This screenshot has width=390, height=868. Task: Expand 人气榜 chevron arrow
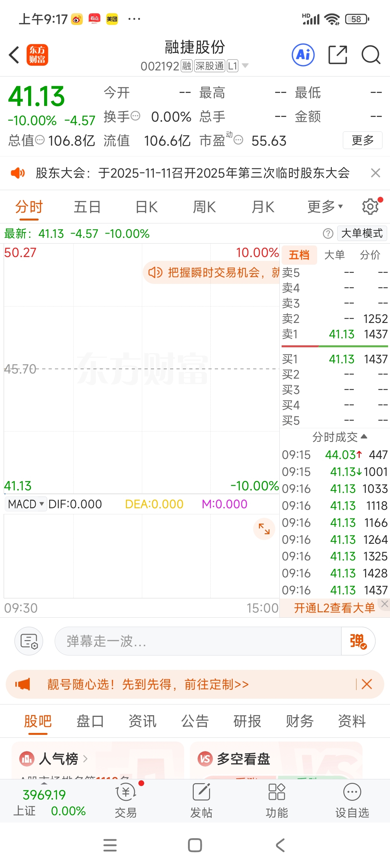click(x=85, y=759)
